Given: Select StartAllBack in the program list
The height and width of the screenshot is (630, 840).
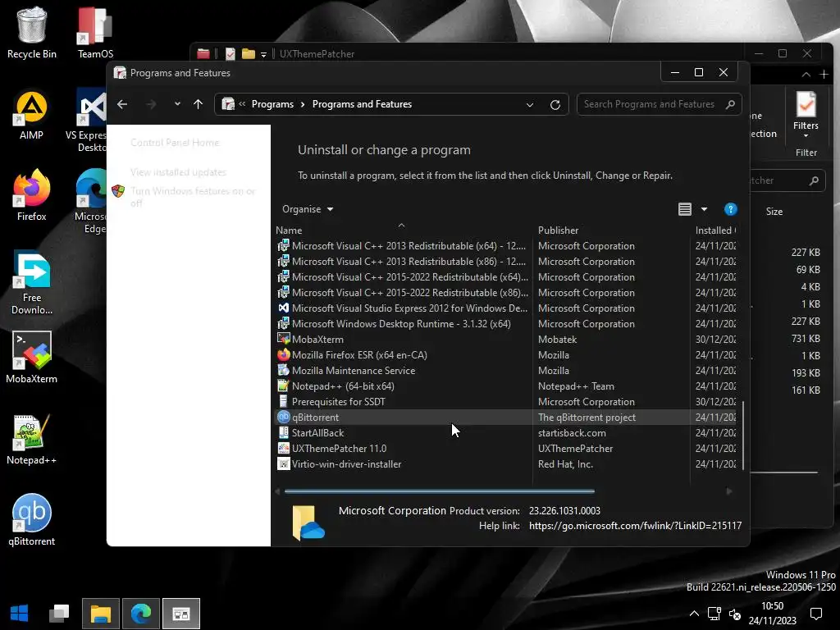Looking at the screenshot, I should pos(505,433).
